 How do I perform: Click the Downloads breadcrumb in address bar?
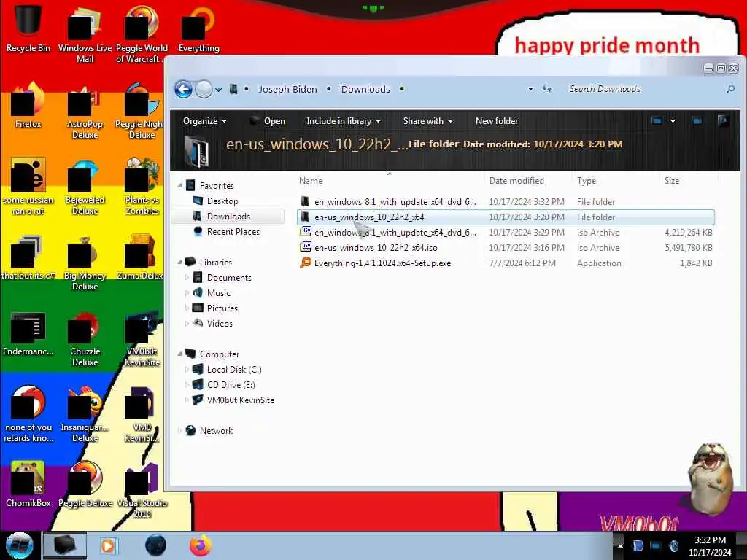tap(365, 89)
